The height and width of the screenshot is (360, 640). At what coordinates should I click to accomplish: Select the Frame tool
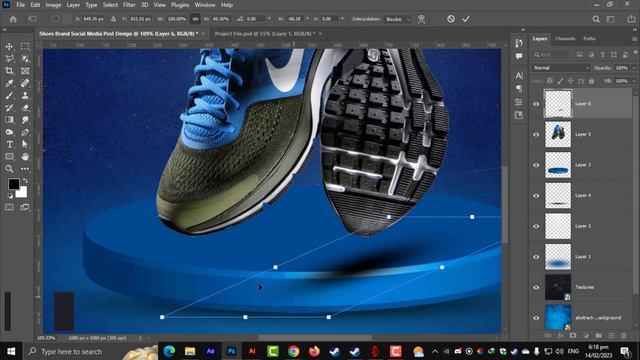[x=25, y=71]
